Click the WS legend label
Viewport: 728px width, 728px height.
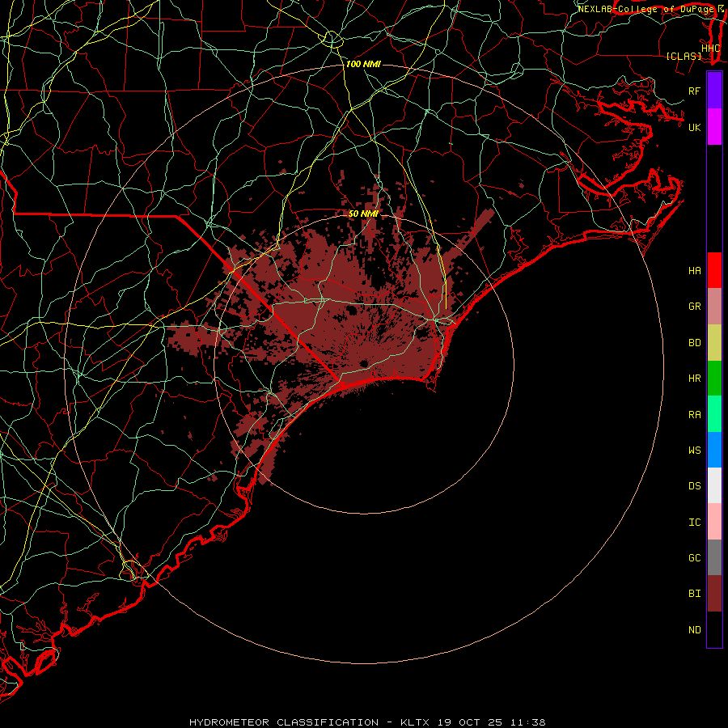[694, 451]
